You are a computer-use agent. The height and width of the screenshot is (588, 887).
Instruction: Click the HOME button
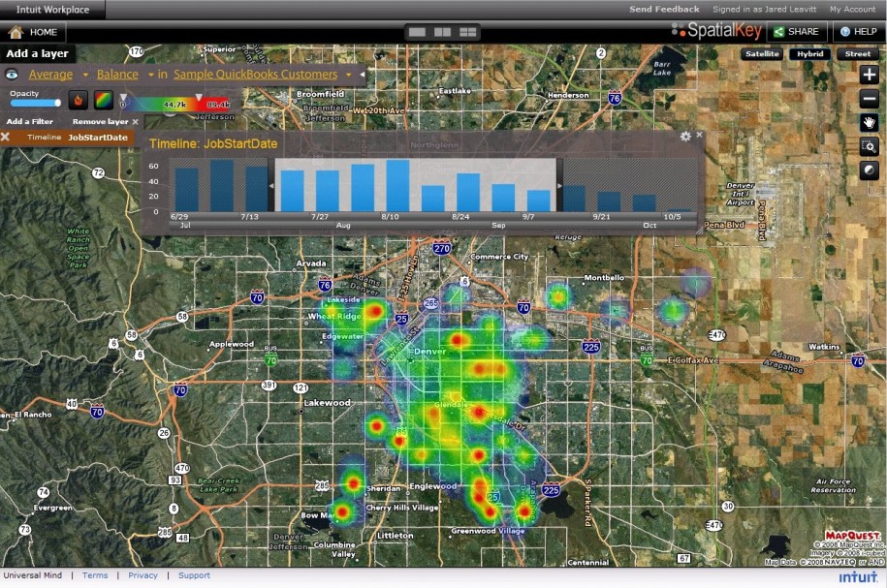pos(33,32)
